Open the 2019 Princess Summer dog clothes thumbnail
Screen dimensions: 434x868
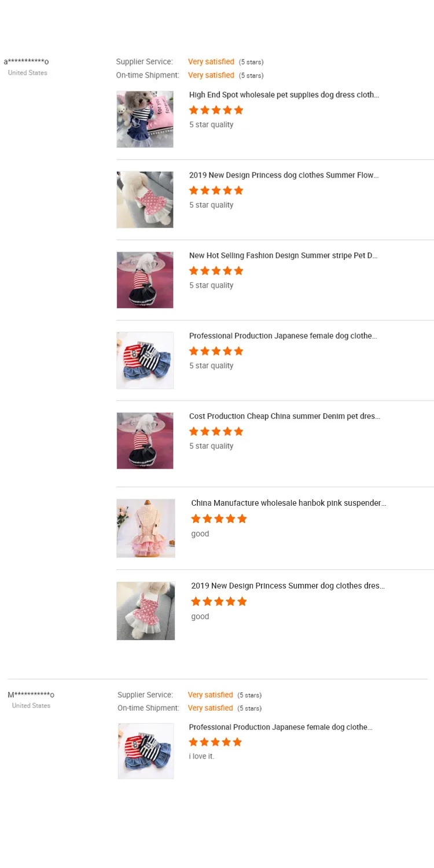click(146, 611)
